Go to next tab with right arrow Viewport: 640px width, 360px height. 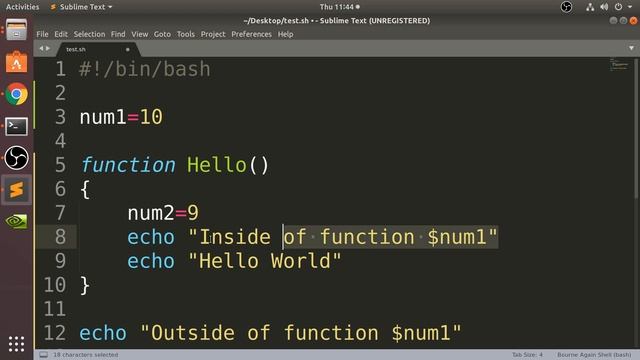48,48
